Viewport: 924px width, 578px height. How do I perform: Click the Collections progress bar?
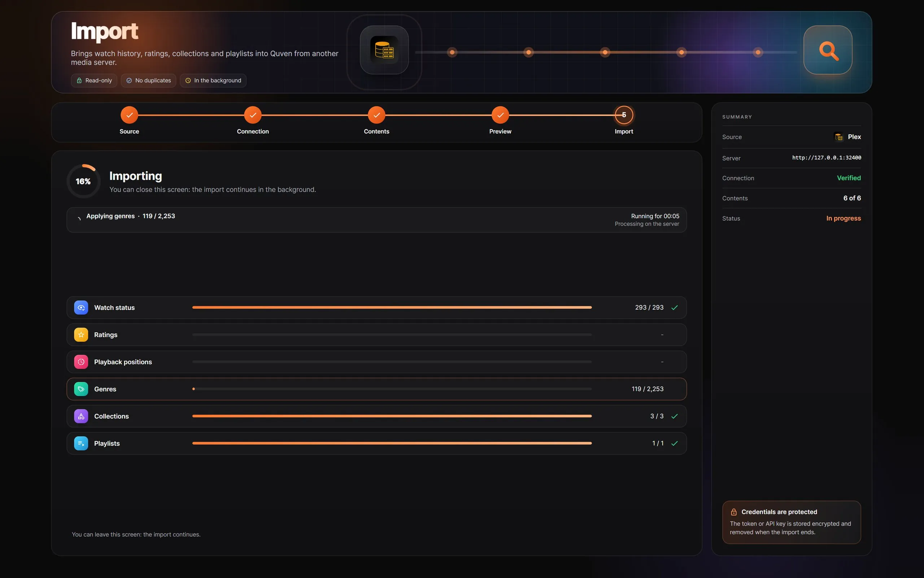[x=392, y=416]
